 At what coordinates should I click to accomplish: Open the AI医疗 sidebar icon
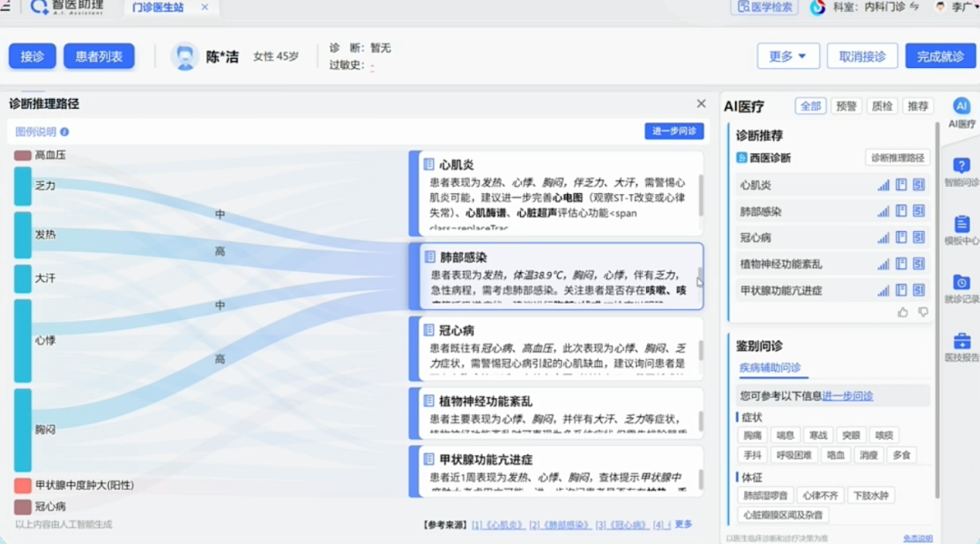coord(961,107)
